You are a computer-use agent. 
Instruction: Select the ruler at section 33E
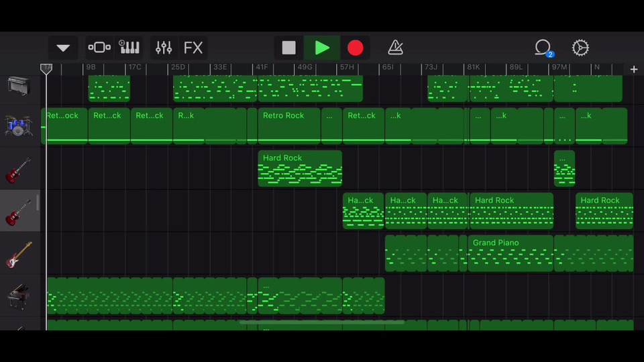pyautogui.click(x=220, y=67)
